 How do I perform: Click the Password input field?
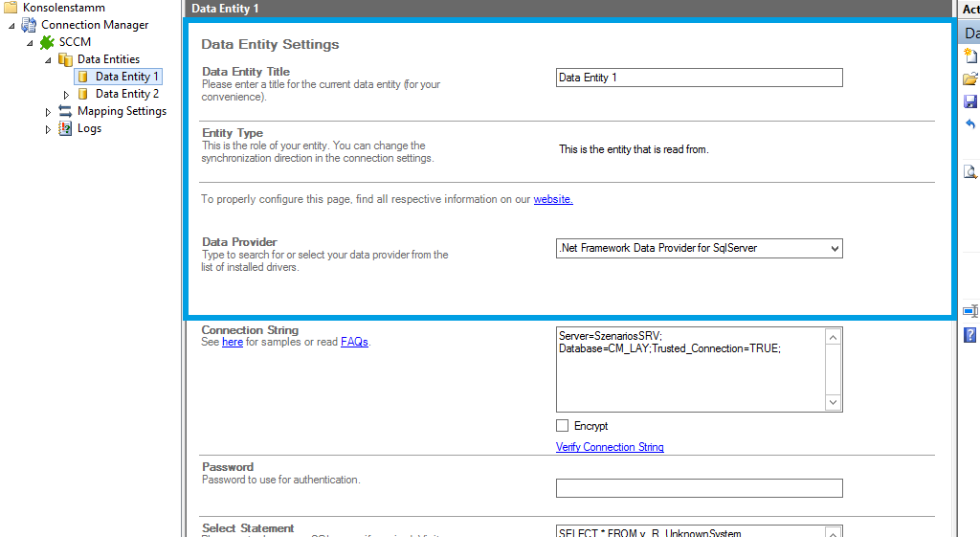pyautogui.click(x=699, y=488)
